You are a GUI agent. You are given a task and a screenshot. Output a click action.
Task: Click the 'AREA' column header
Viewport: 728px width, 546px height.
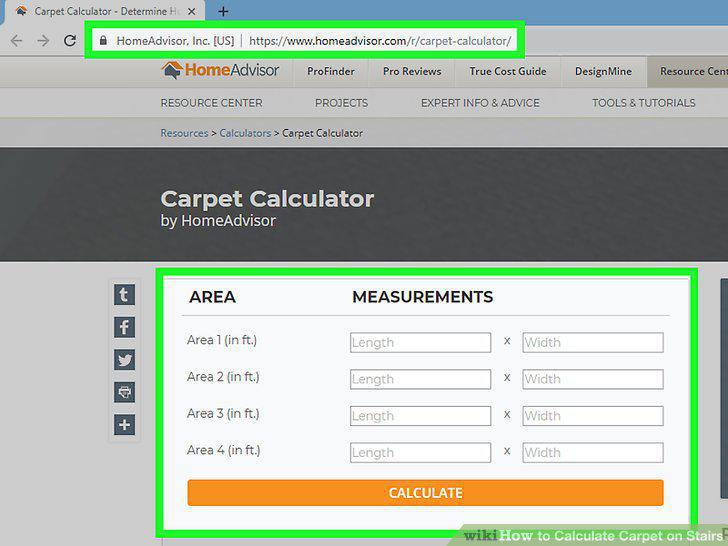coord(212,297)
